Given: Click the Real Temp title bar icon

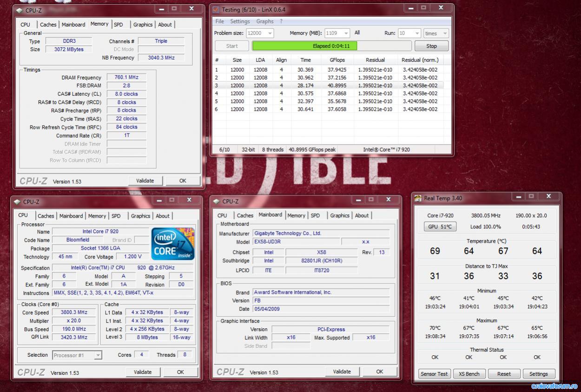Looking at the screenshot, I should pyautogui.click(x=418, y=198).
